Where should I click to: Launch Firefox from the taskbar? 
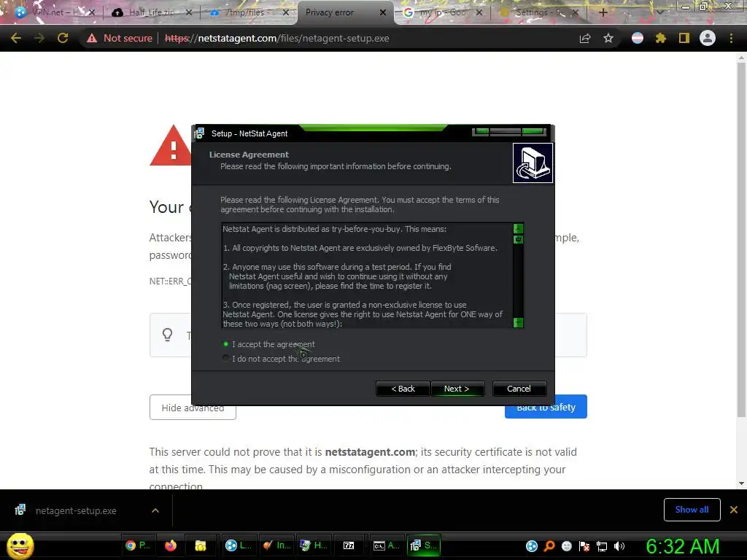170,545
